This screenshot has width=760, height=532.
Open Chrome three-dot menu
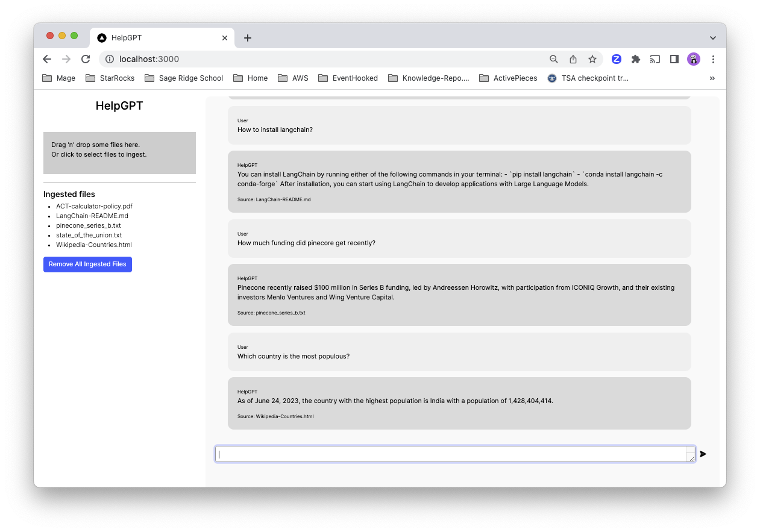pos(713,59)
